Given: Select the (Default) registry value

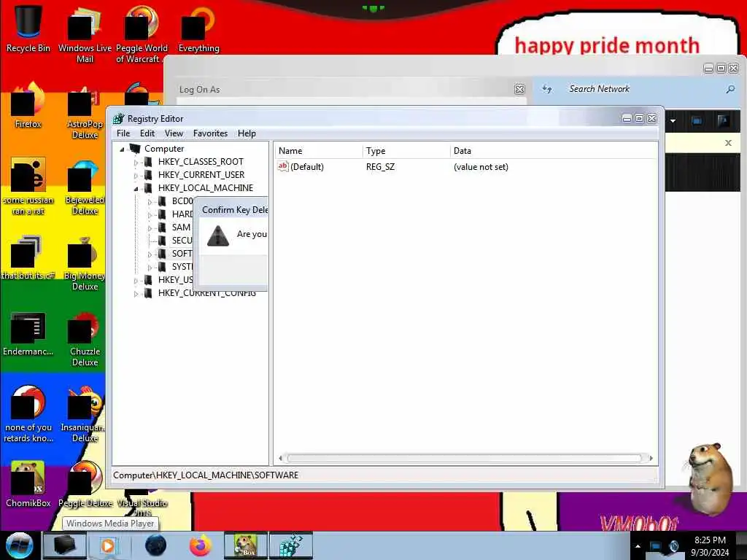Looking at the screenshot, I should point(307,167).
